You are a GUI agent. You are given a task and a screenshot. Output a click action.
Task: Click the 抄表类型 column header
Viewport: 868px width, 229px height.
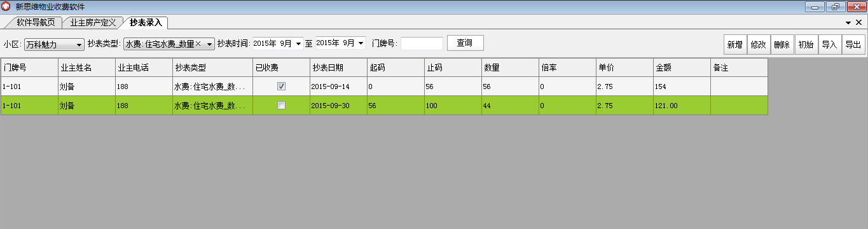click(212, 67)
